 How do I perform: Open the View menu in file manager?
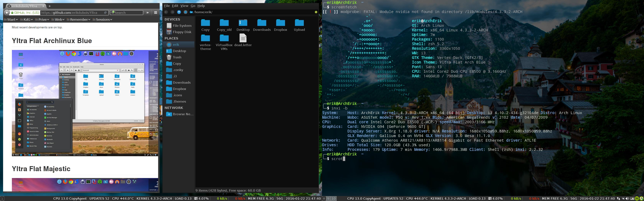184,6
